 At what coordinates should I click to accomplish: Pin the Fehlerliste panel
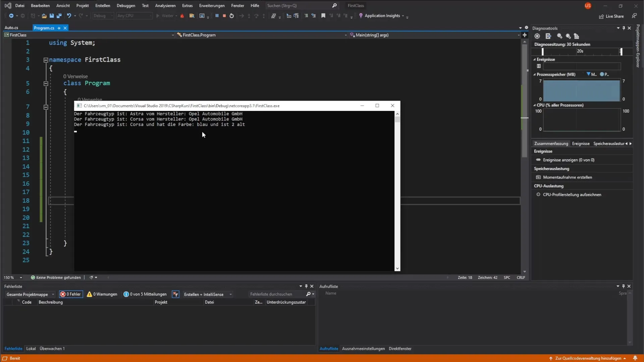click(306, 286)
